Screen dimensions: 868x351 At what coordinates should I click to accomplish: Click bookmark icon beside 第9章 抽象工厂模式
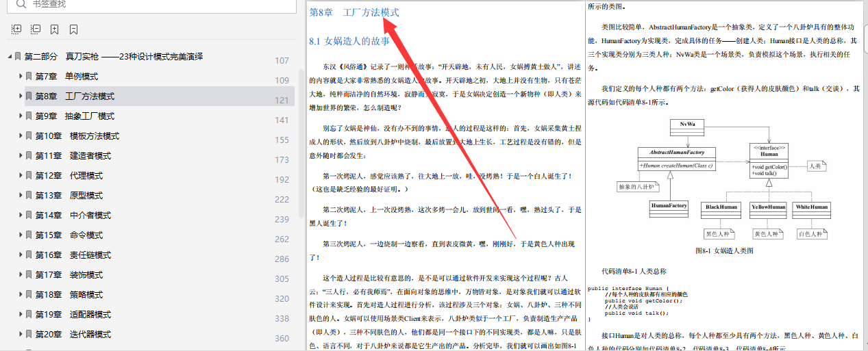29,116
